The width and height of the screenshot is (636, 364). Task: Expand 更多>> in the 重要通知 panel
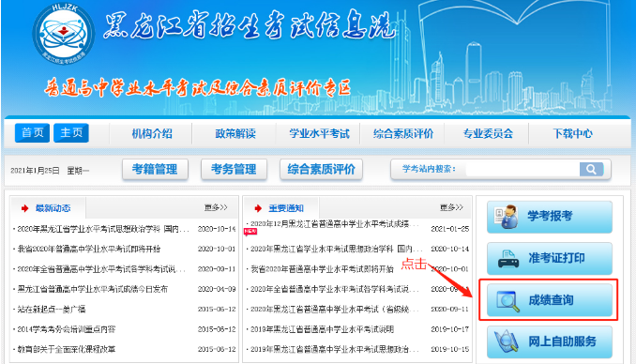click(x=451, y=207)
